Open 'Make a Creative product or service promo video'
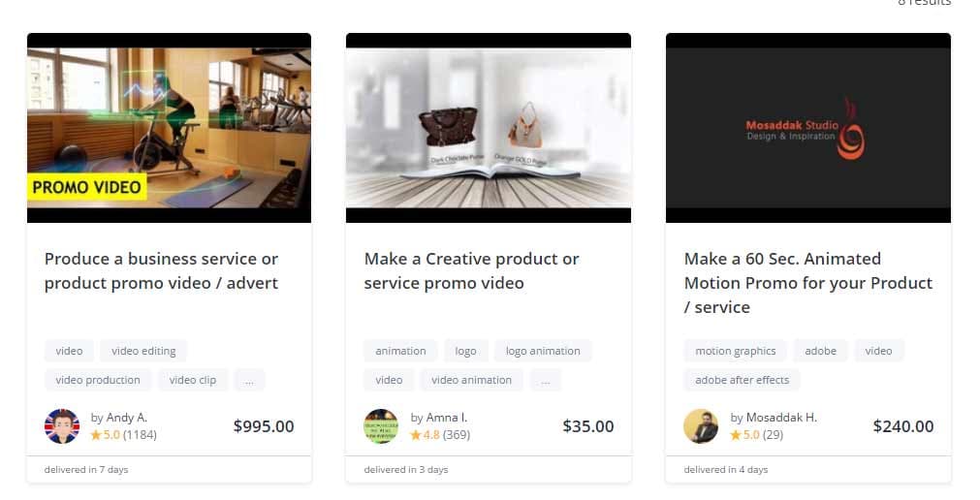The image size is (980, 500). [472, 270]
